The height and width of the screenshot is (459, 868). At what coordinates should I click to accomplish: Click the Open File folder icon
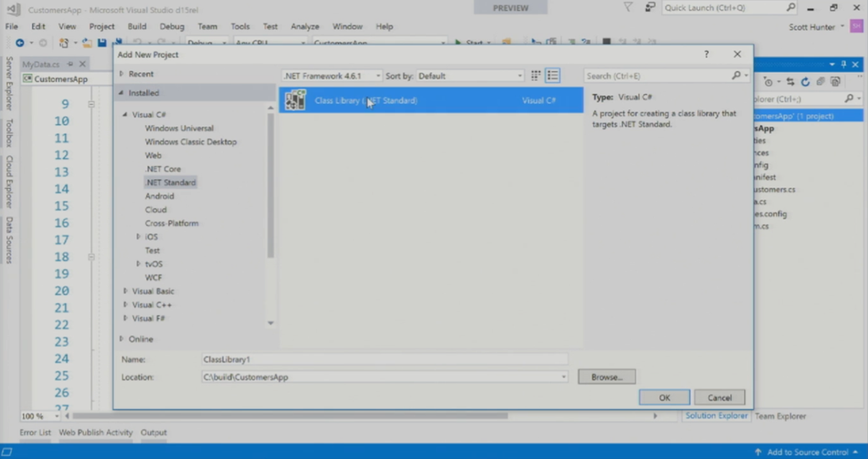tap(87, 42)
